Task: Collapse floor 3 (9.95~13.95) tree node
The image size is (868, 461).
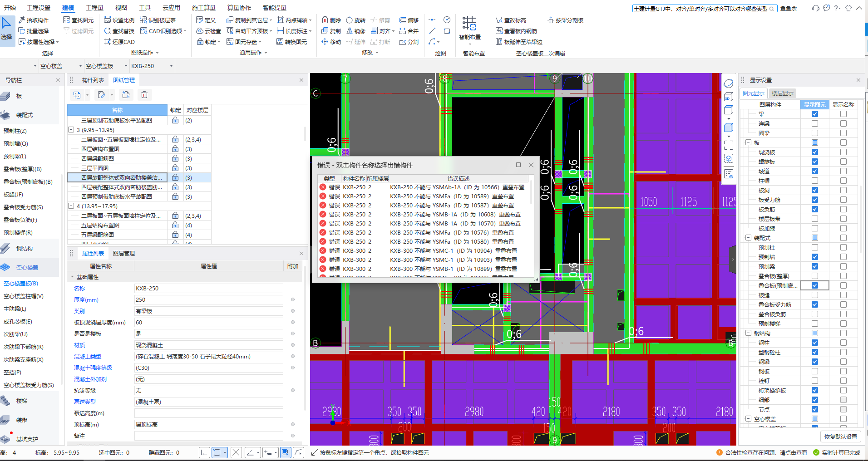Action: [x=71, y=130]
